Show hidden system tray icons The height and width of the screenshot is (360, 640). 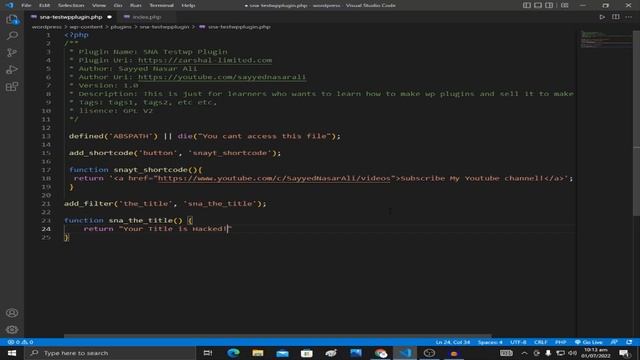524,353
